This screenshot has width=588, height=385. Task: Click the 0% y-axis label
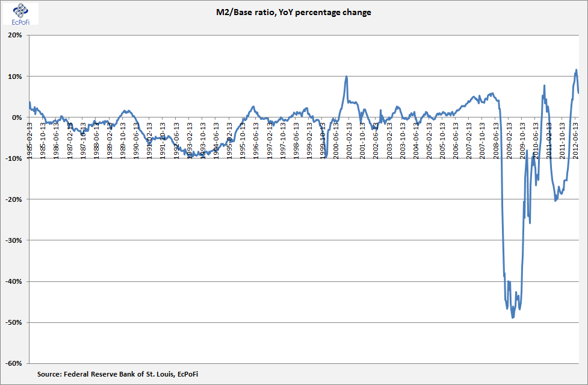click(17, 117)
